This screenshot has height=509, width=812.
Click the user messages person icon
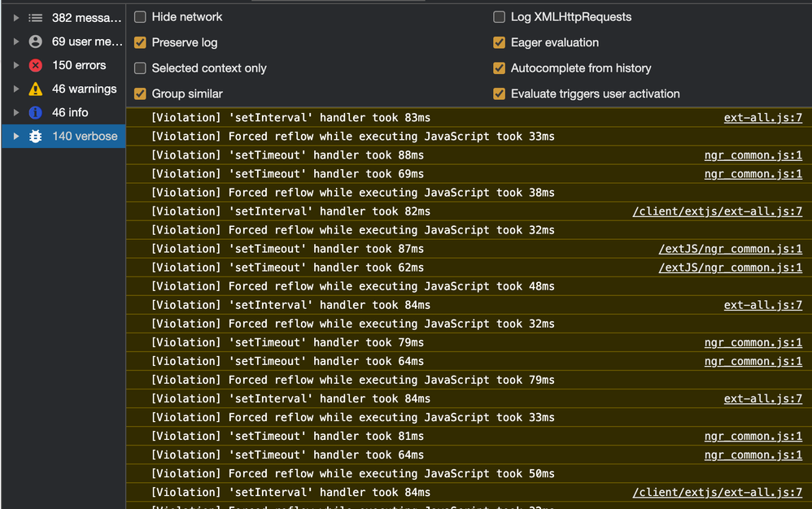click(35, 41)
